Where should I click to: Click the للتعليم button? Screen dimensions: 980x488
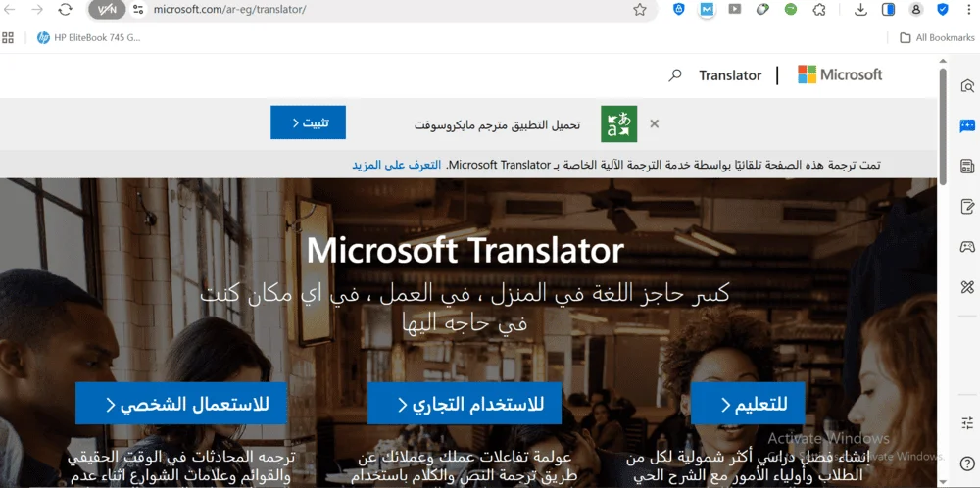748,404
